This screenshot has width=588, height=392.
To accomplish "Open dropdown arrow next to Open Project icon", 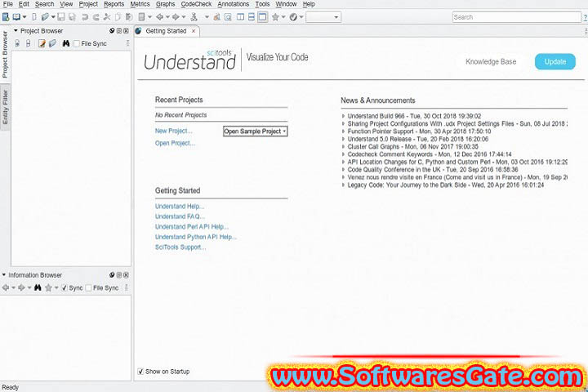I will pyautogui.click(x=24, y=17).
